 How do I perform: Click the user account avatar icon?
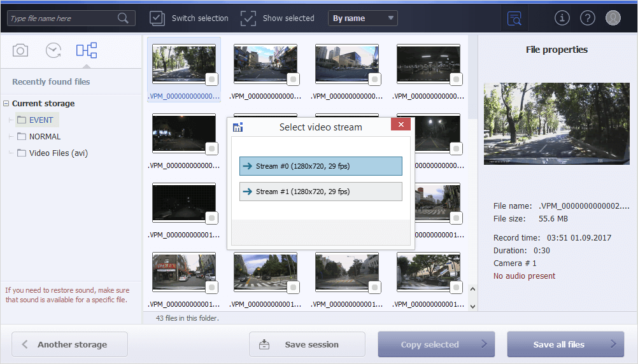pyautogui.click(x=613, y=18)
